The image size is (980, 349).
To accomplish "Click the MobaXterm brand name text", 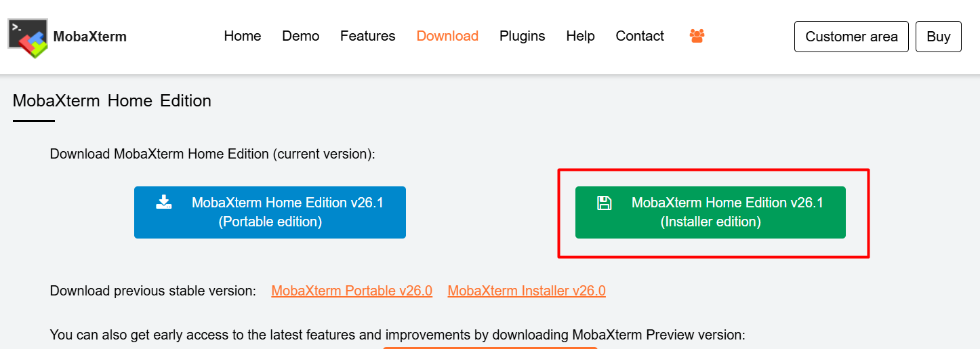I will pyautogui.click(x=89, y=37).
